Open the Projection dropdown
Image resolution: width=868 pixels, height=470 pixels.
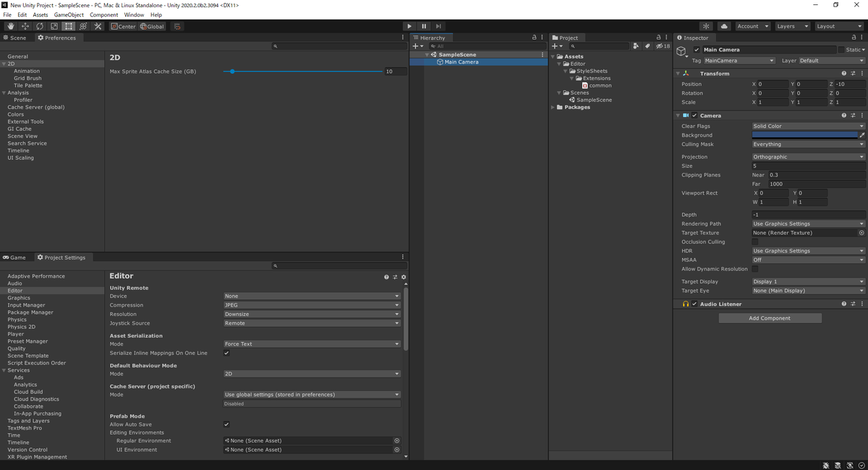click(x=808, y=157)
